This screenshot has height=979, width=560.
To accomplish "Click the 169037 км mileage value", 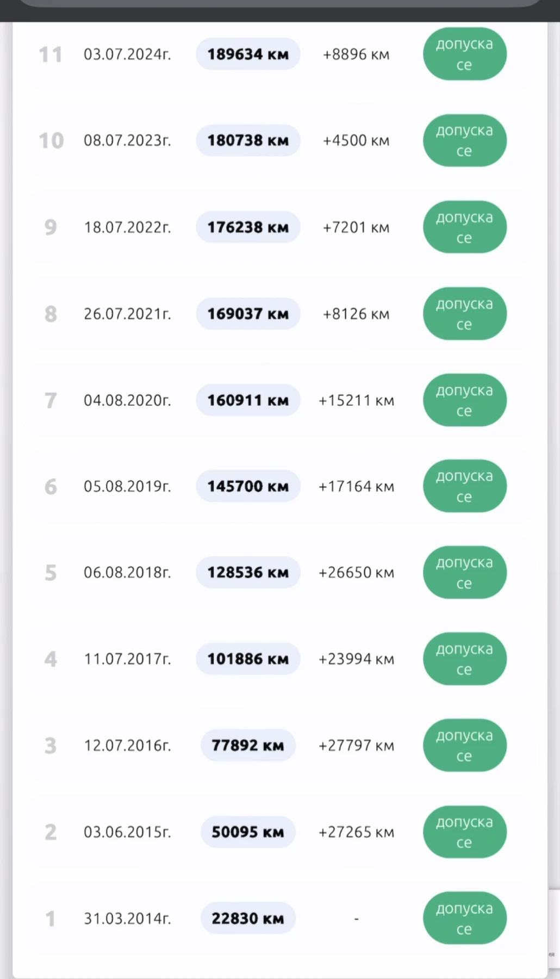I will [248, 313].
